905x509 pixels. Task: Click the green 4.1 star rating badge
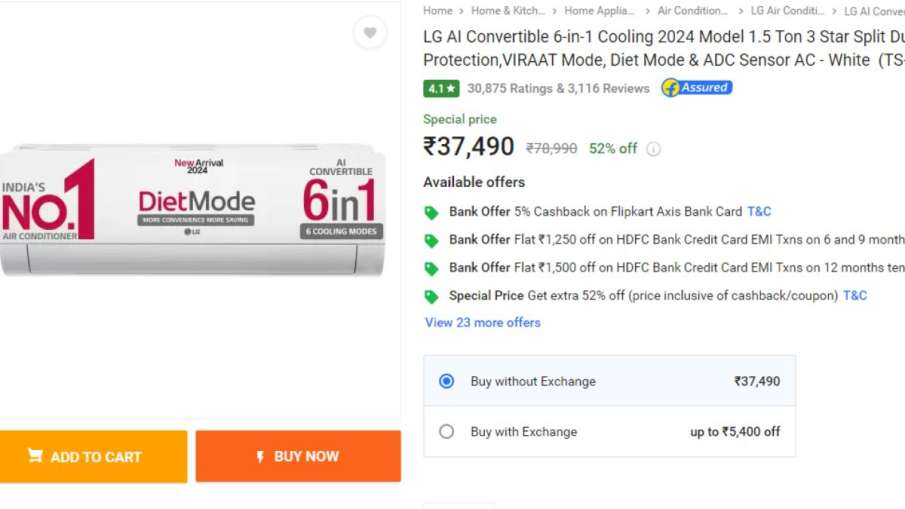pos(441,88)
